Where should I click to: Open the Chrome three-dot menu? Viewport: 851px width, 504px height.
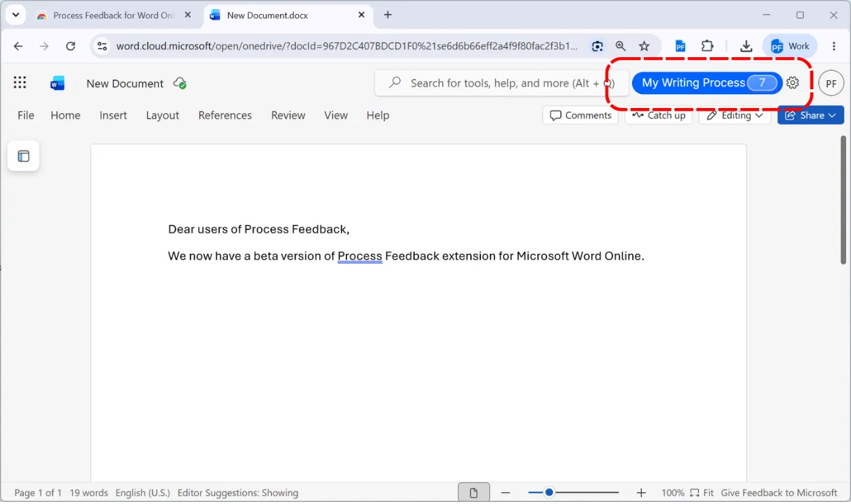(x=834, y=46)
